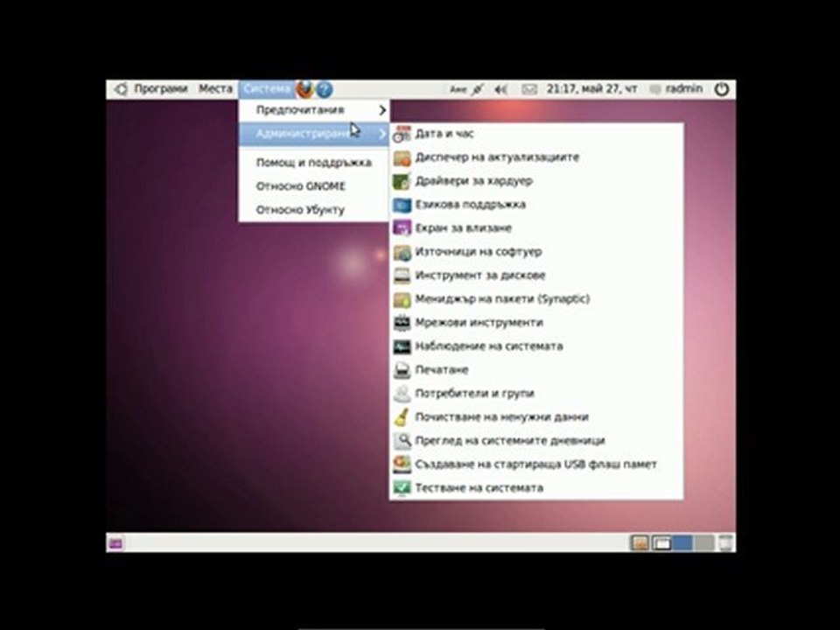Open the radmin user menu
Screen dimensions: 840x630
[x=676, y=89]
